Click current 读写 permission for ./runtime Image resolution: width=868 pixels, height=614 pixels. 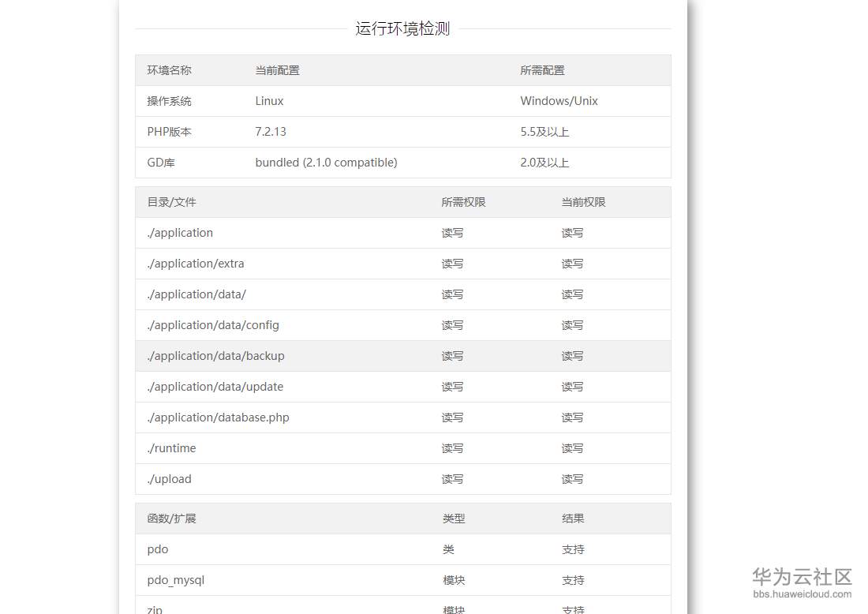tap(572, 448)
